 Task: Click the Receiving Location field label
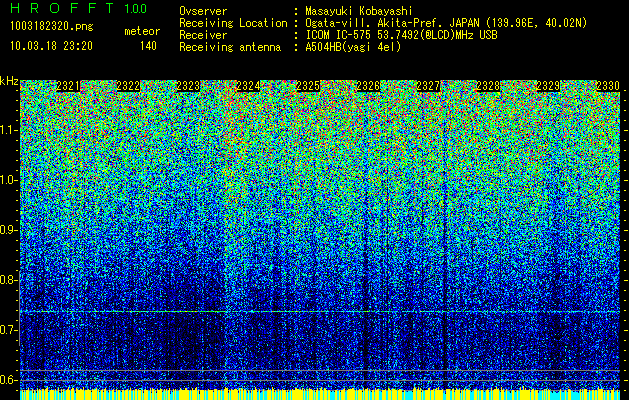click(x=233, y=23)
